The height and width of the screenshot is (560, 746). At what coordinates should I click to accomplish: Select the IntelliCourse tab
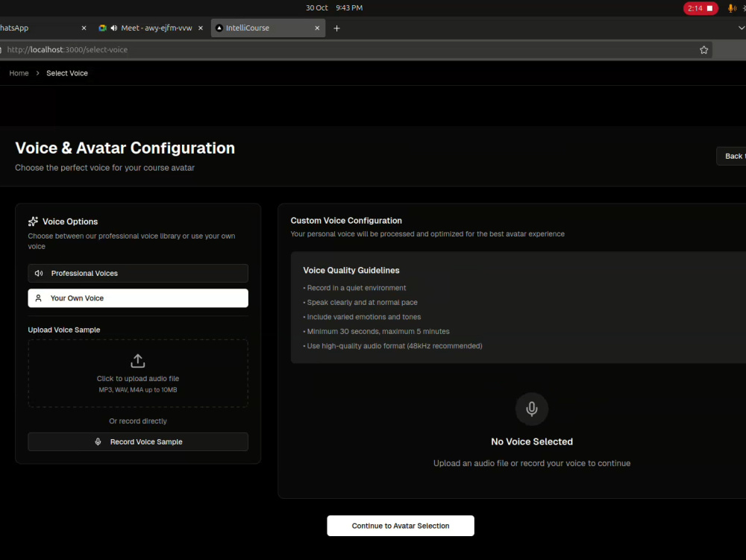(268, 28)
